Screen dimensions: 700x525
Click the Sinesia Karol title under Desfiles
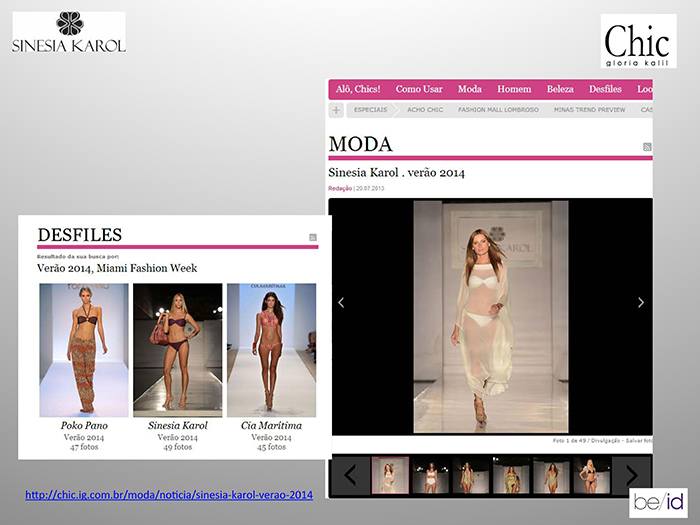tap(178, 425)
